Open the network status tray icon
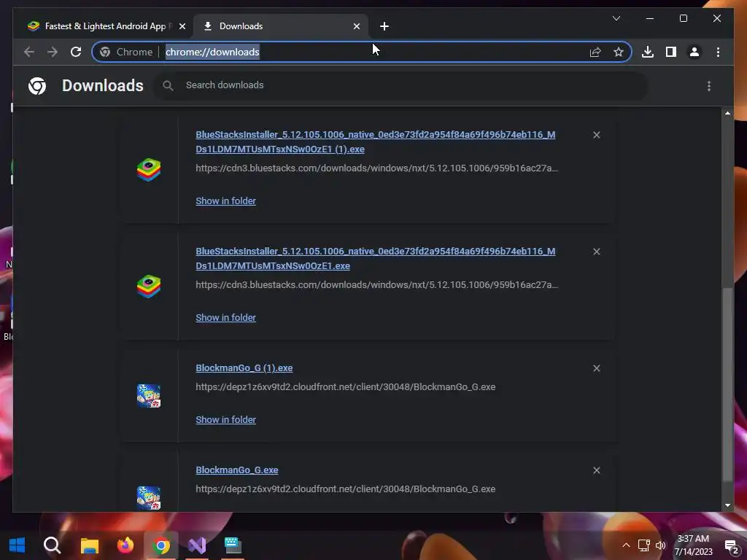Screen dimensions: 747x560 (643, 545)
